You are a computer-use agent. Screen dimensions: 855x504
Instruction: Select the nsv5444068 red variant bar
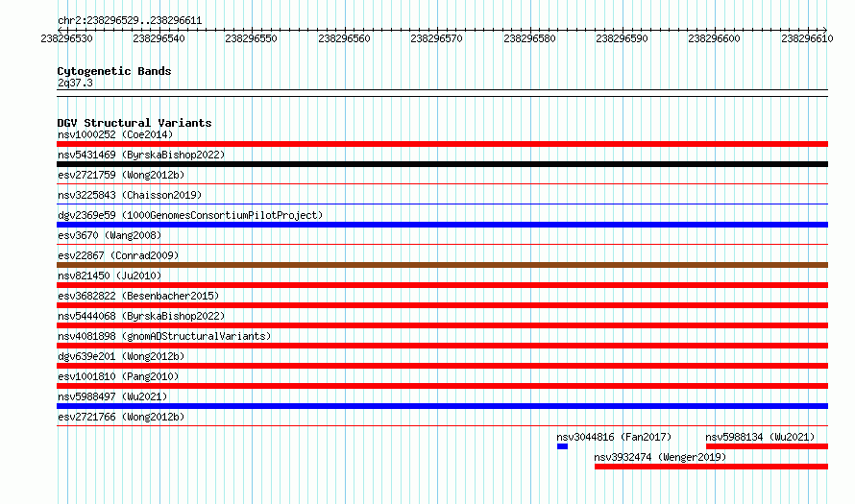442,325
